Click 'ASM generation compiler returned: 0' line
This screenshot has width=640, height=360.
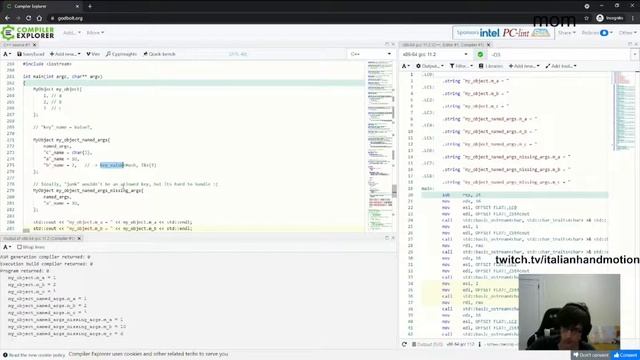(45, 257)
